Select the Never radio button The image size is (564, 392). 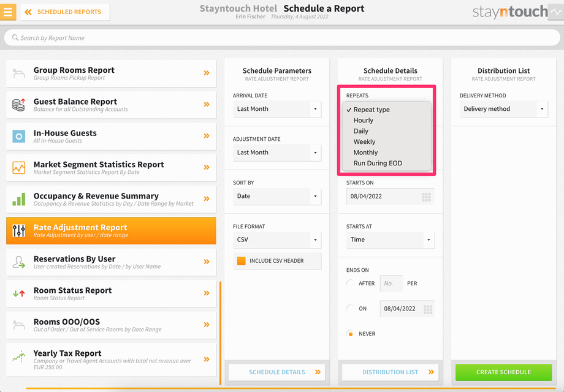coord(350,334)
